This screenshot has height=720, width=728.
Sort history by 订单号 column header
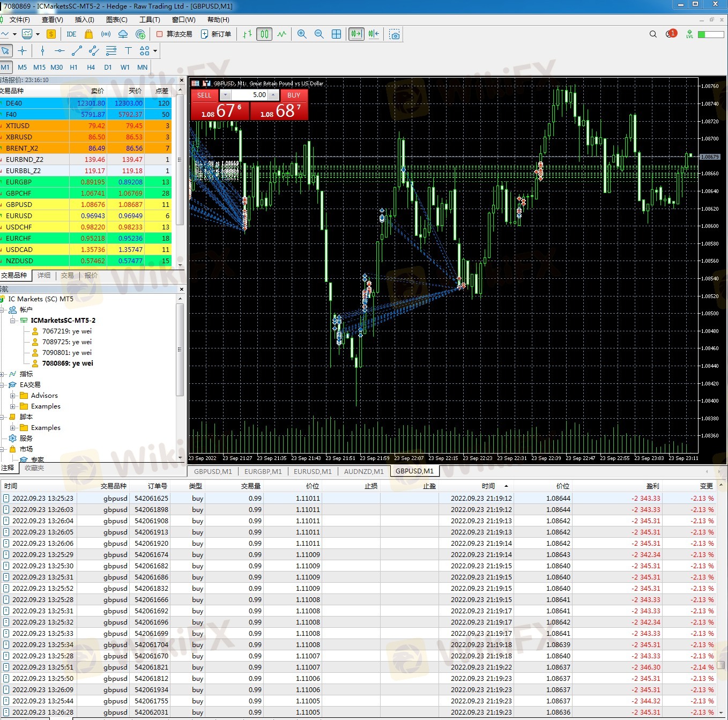pyautogui.click(x=150, y=486)
